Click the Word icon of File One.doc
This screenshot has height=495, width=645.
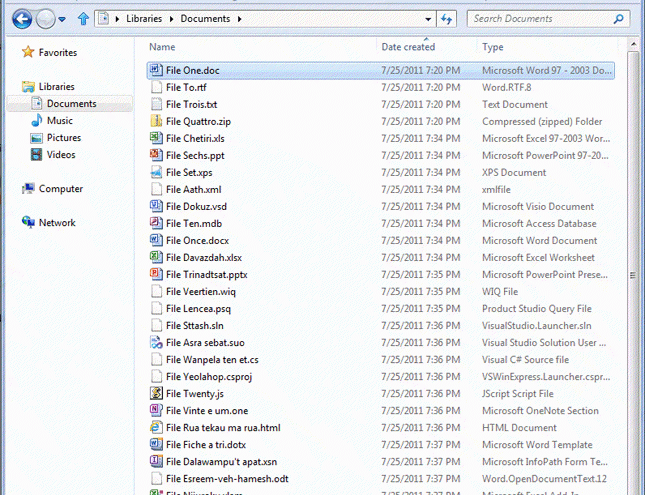pos(156,70)
